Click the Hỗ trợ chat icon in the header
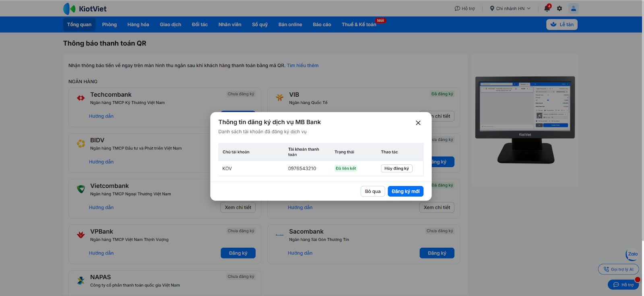This screenshot has width=644, height=296. pos(457,8)
